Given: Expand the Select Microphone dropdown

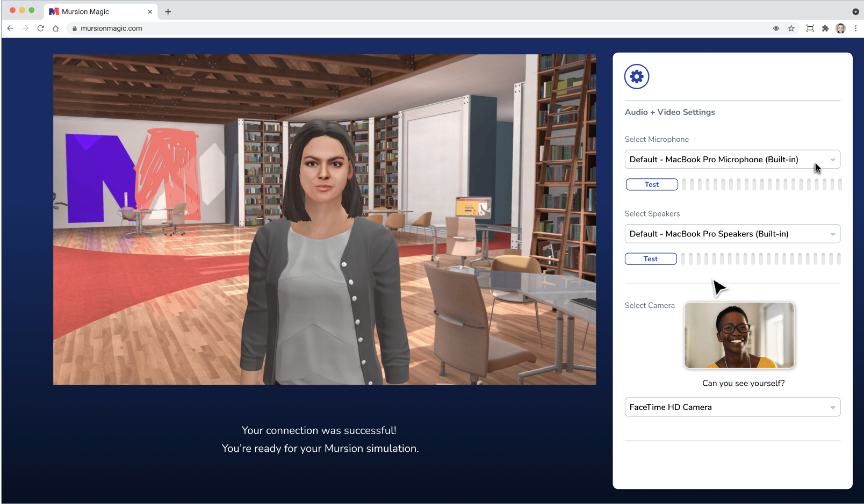Looking at the screenshot, I should click(732, 160).
